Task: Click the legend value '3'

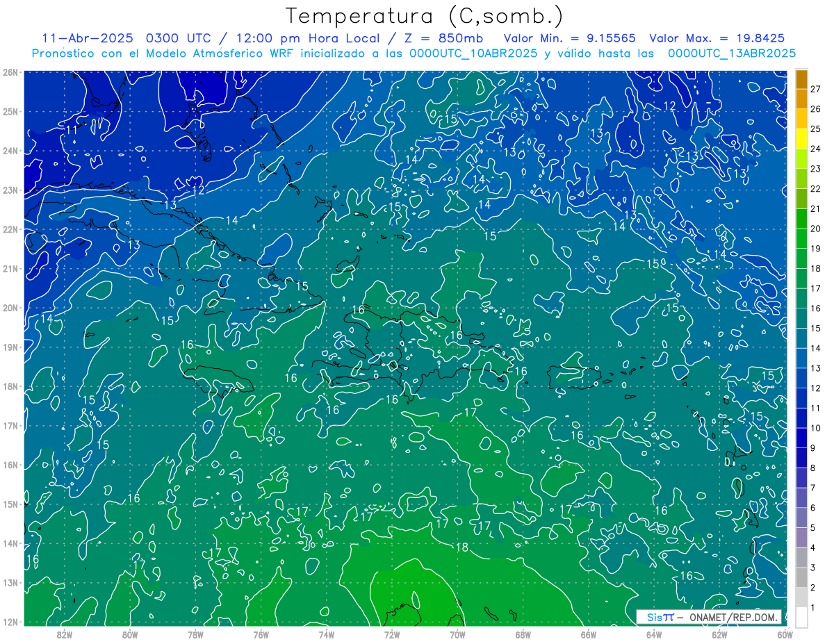Action: [813, 568]
